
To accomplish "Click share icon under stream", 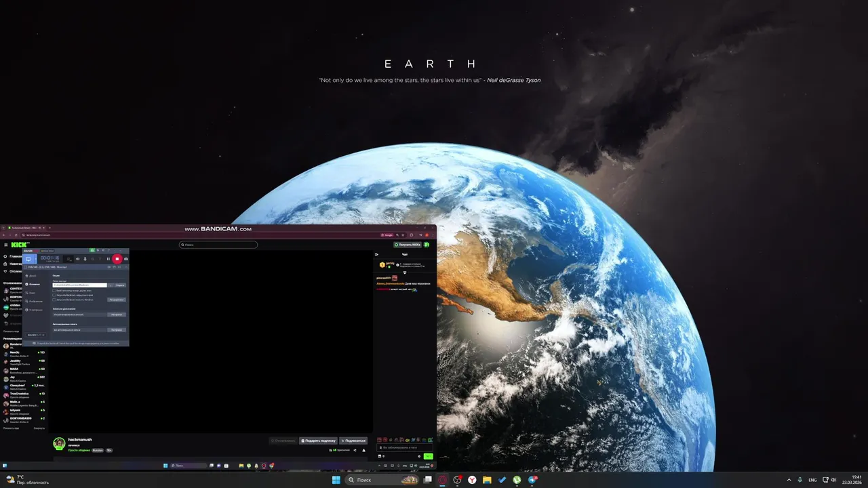I will 355,450.
